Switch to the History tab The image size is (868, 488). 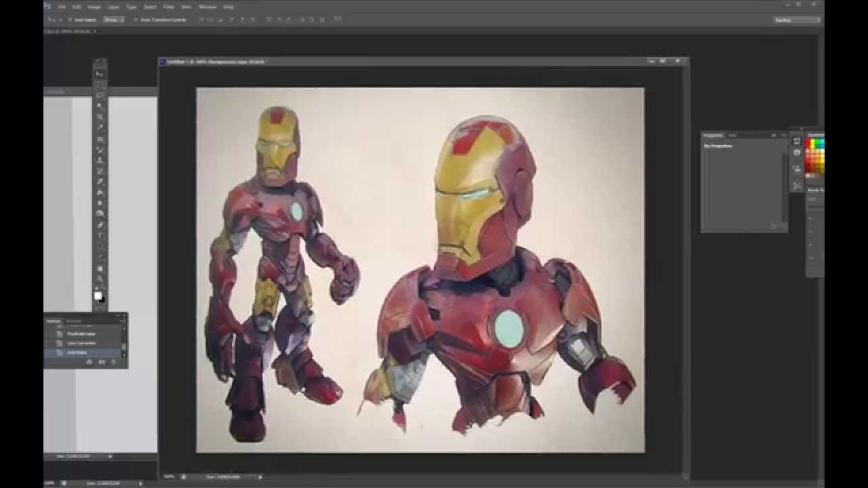coord(54,321)
